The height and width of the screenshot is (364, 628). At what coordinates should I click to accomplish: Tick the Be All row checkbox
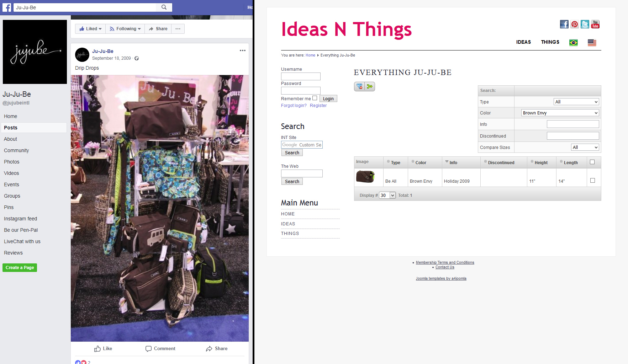[592, 181]
